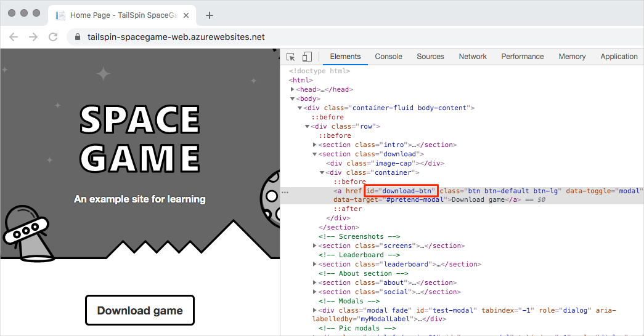
Task: Expand the head element node
Action: click(293, 89)
